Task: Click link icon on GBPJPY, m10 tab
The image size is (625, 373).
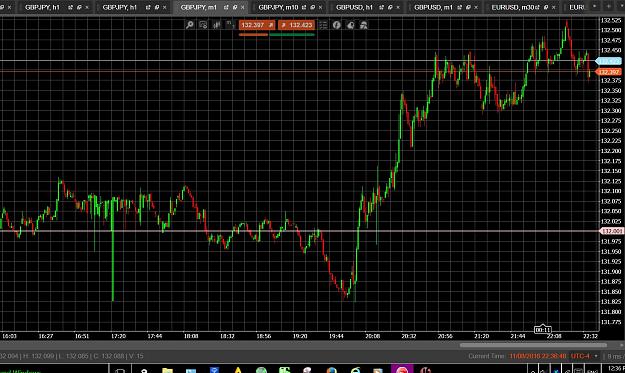Action: coord(312,7)
